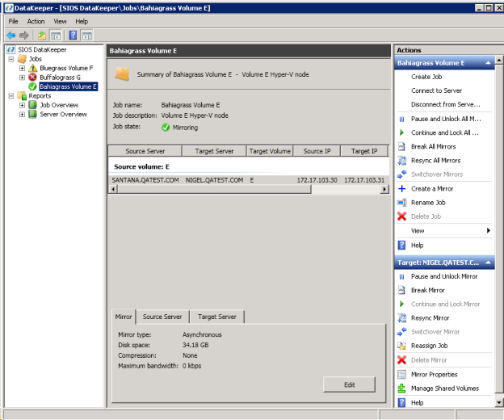
Task: Click the blue Help toolbar icon
Action: (x=73, y=35)
